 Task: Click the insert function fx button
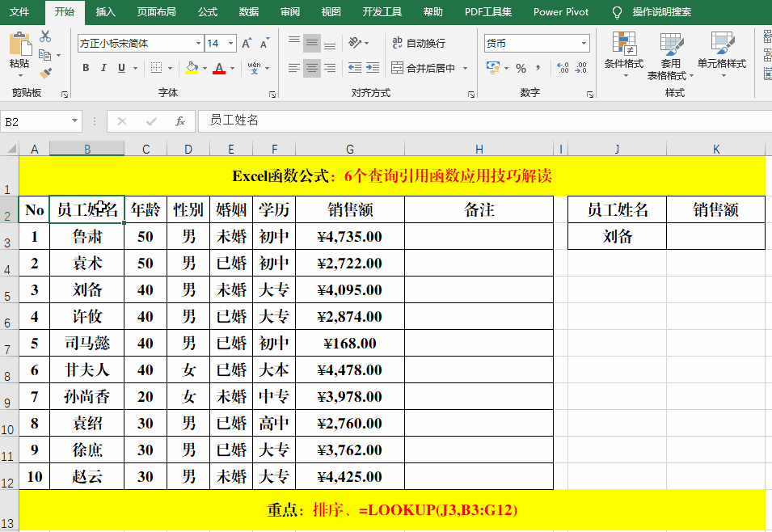(180, 121)
